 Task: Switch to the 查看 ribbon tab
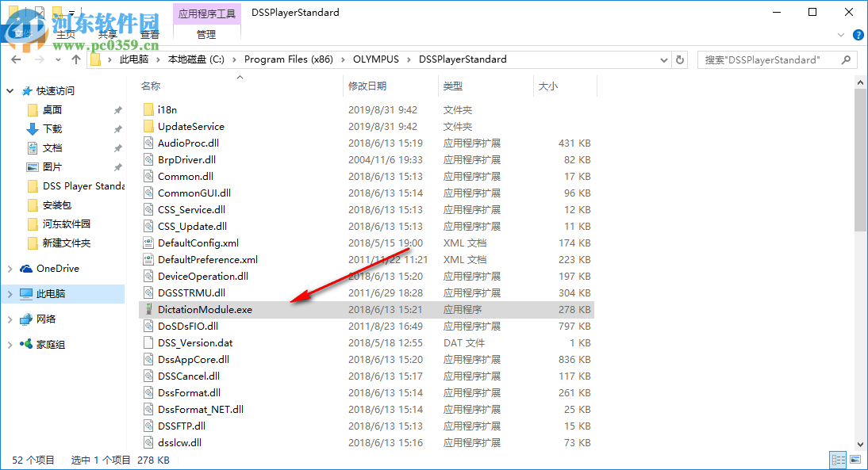click(149, 34)
